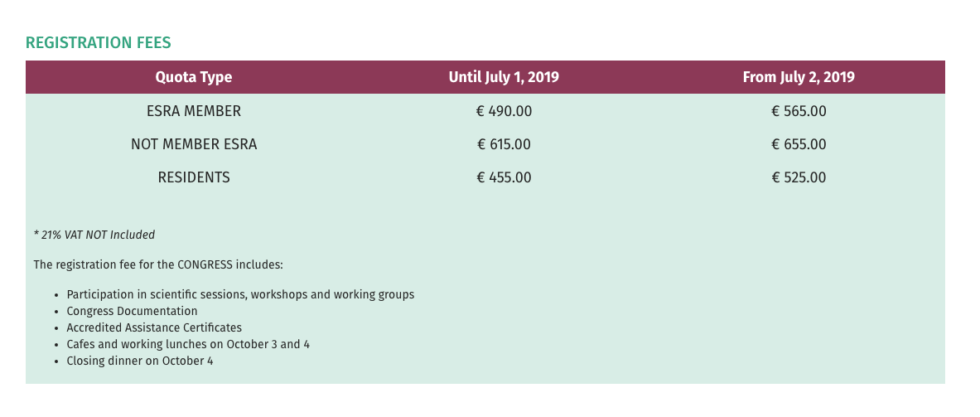Click the € 655.00 non-member late fee
Image resolution: width=980 pixels, height=417 pixels.
(799, 144)
